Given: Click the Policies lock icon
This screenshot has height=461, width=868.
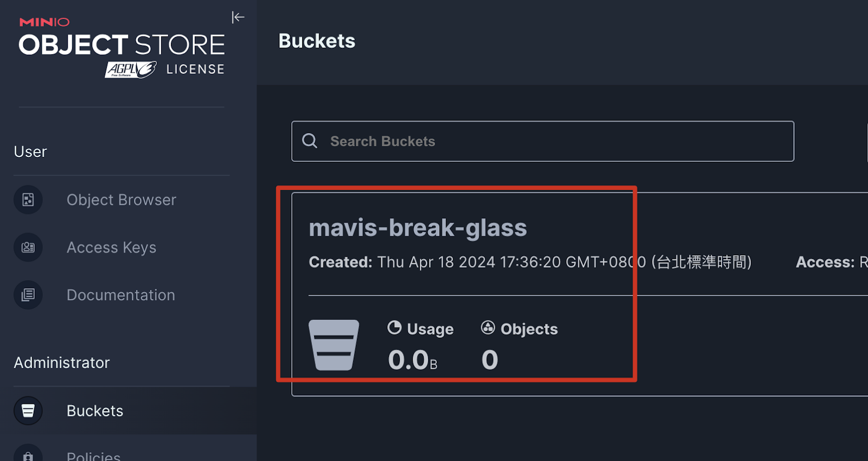Looking at the screenshot, I should click(x=28, y=455).
